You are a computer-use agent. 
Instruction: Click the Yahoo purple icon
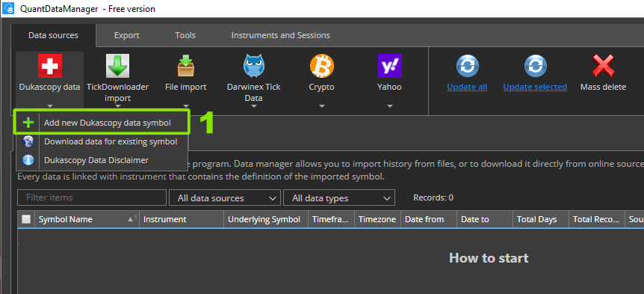pos(389,66)
